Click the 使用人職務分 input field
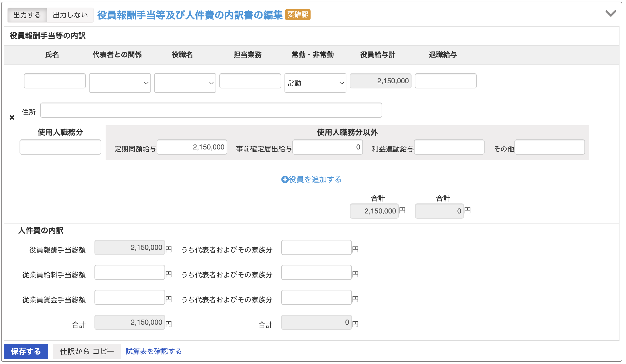Image resolution: width=626 pixels, height=364 pixels. (x=60, y=147)
